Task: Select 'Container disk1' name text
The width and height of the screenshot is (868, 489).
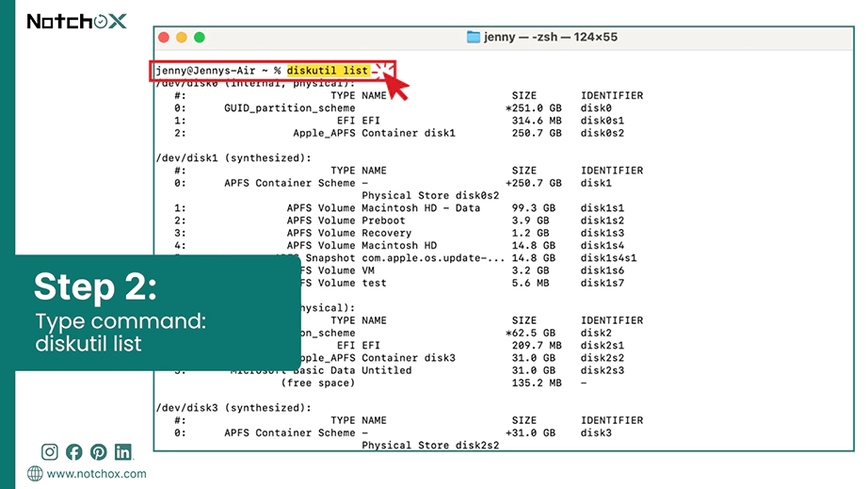Action: [x=409, y=133]
